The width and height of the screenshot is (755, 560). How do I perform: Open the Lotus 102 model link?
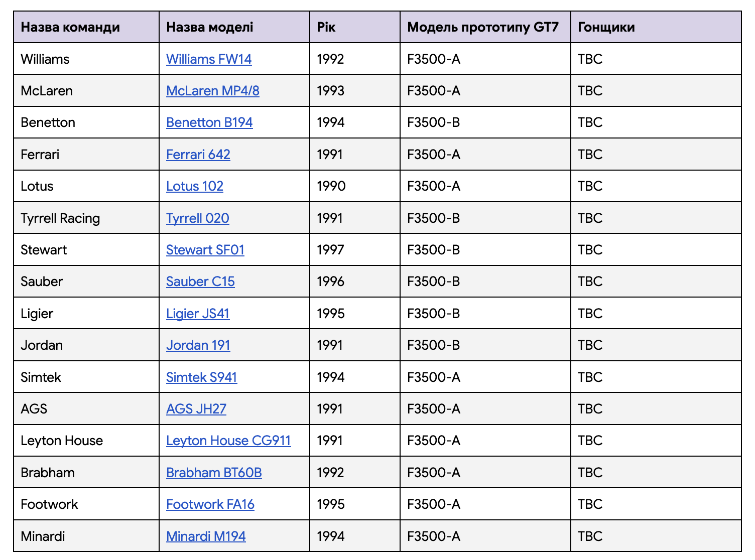tap(195, 186)
